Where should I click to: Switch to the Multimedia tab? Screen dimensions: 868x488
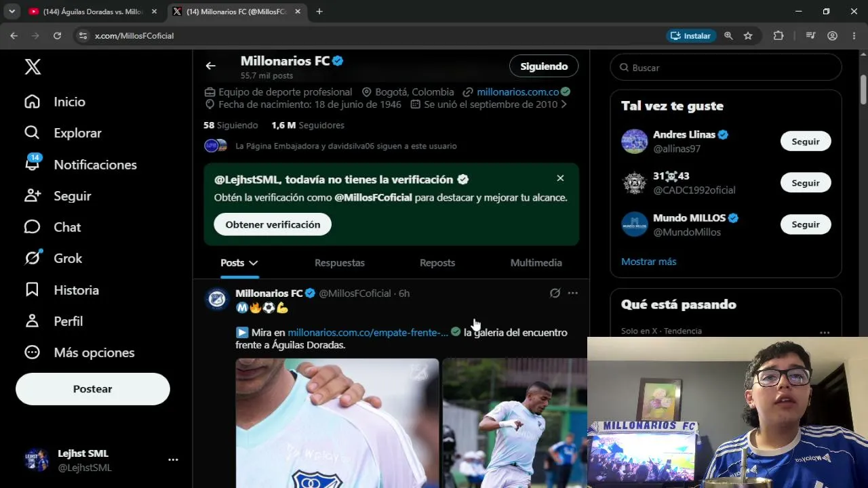tap(536, 263)
